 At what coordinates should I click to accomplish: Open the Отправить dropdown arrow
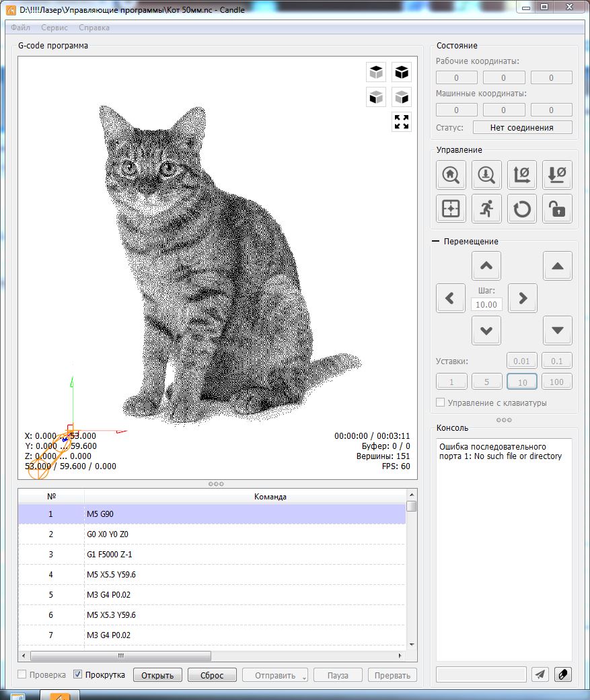304,677
